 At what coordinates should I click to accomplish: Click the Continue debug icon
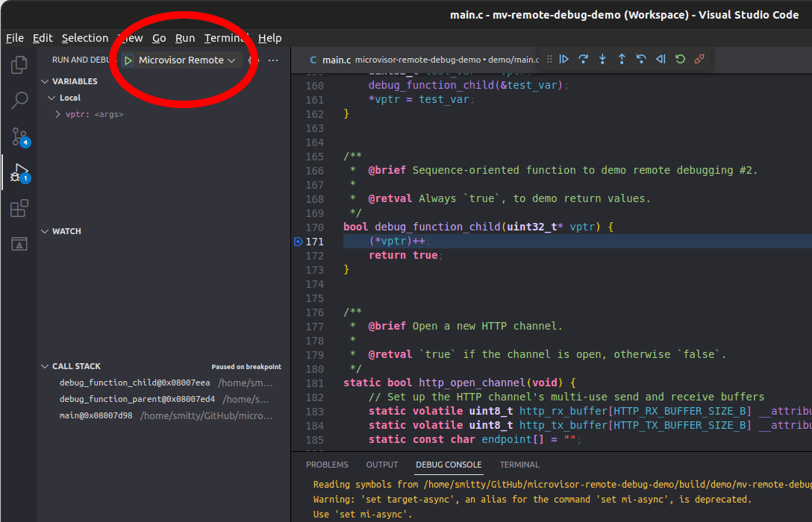point(563,59)
